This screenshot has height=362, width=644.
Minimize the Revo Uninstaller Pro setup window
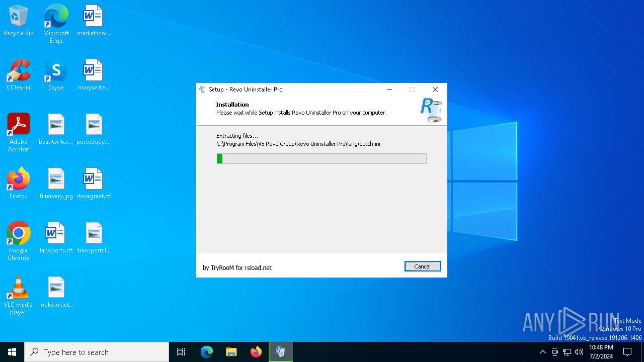(x=389, y=89)
